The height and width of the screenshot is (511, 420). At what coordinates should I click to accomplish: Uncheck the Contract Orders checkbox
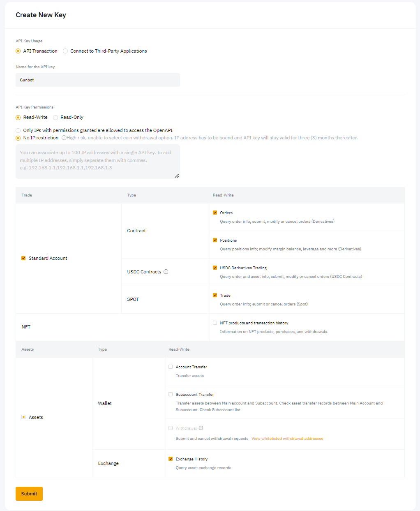coord(215,213)
